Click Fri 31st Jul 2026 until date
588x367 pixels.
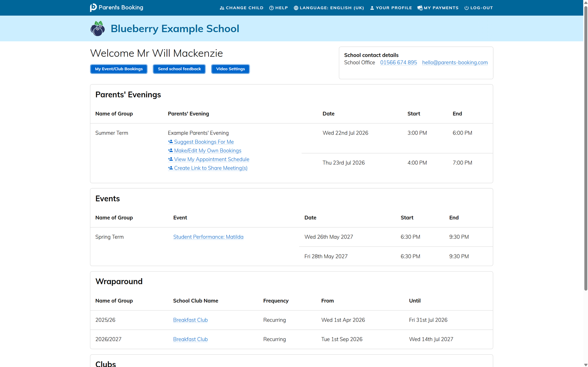coord(428,320)
